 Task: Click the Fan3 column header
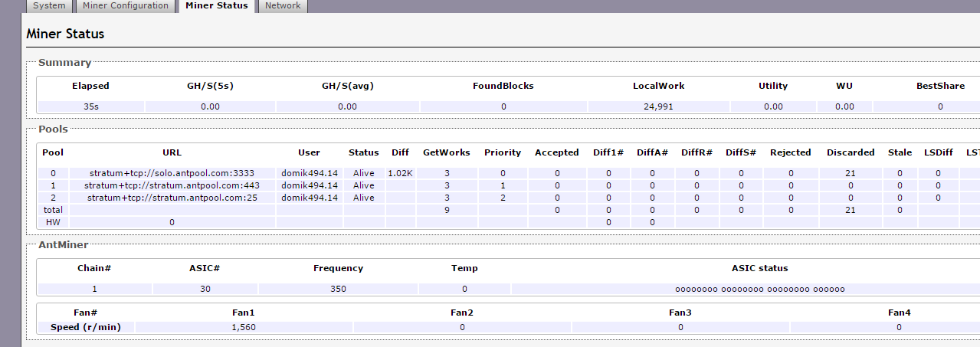pyautogui.click(x=680, y=313)
